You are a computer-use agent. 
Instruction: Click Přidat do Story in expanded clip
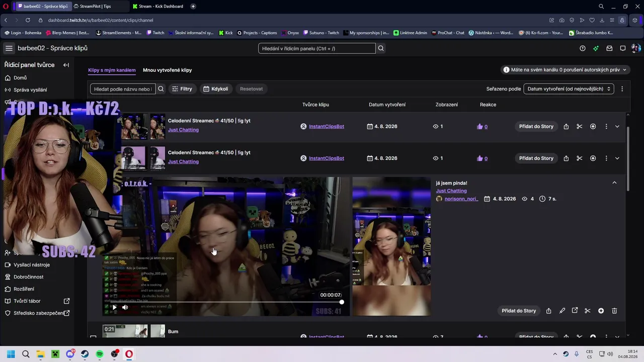point(519,311)
